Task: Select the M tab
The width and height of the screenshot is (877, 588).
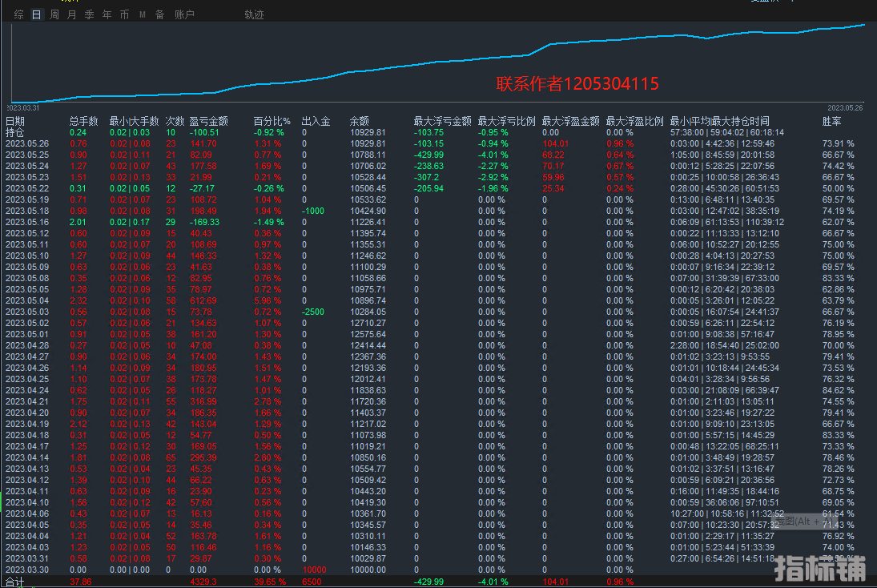Action: pyautogui.click(x=142, y=14)
